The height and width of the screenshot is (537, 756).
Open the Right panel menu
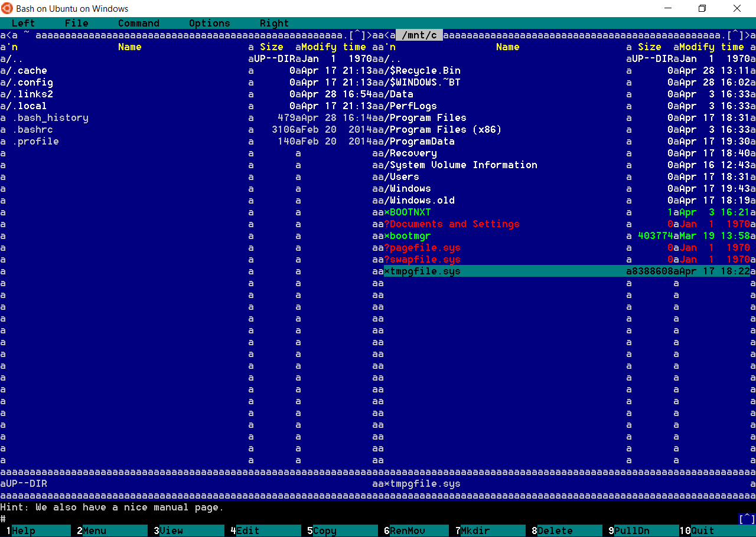(x=274, y=24)
